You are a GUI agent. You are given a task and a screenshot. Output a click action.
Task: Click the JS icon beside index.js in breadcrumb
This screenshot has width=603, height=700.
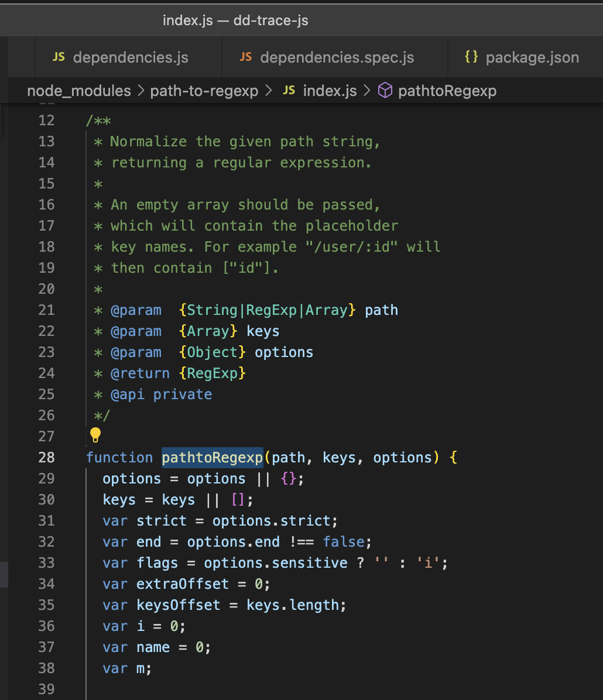(x=289, y=91)
